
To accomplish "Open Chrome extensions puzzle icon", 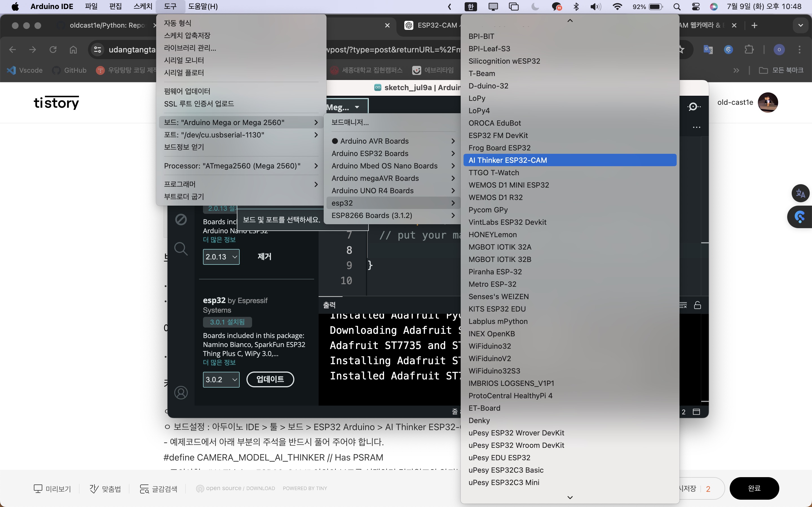I will (x=749, y=50).
